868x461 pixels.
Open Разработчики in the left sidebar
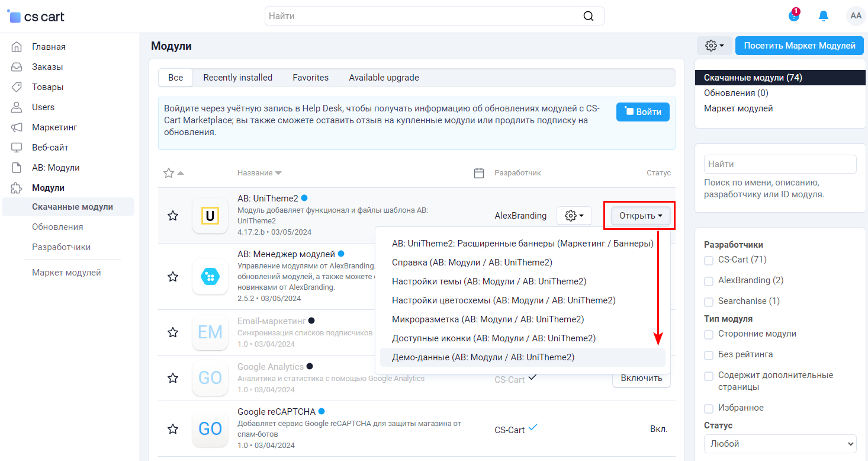(x=61, y=247)
